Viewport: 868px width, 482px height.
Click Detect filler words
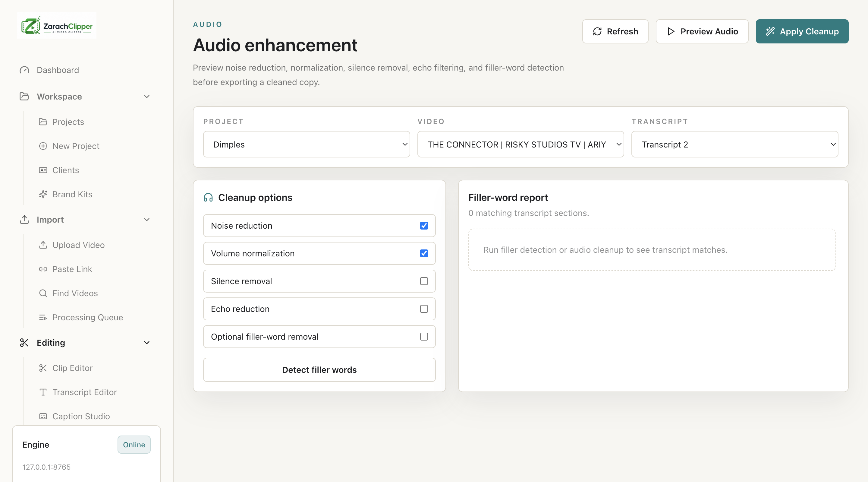(319, 370)
